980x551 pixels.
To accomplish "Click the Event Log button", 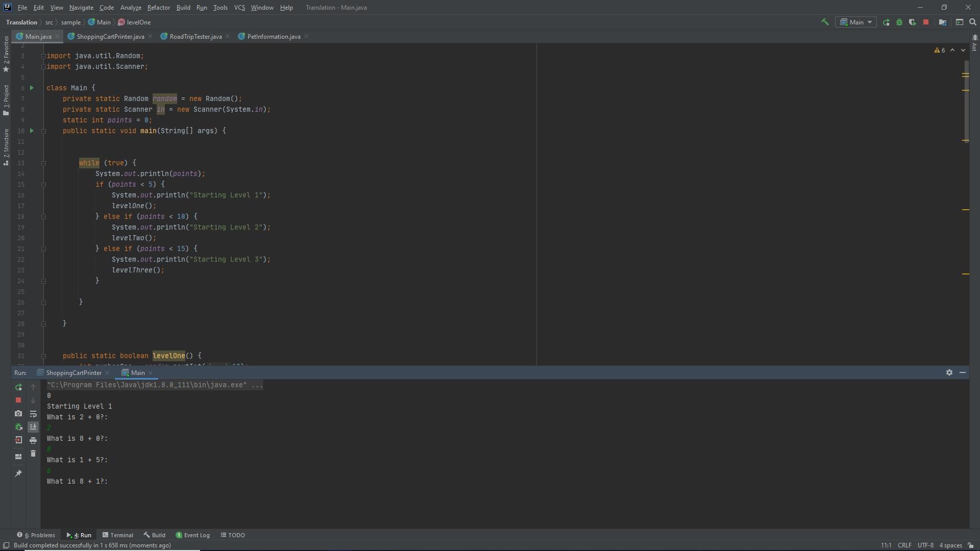I will coord(193,535).
